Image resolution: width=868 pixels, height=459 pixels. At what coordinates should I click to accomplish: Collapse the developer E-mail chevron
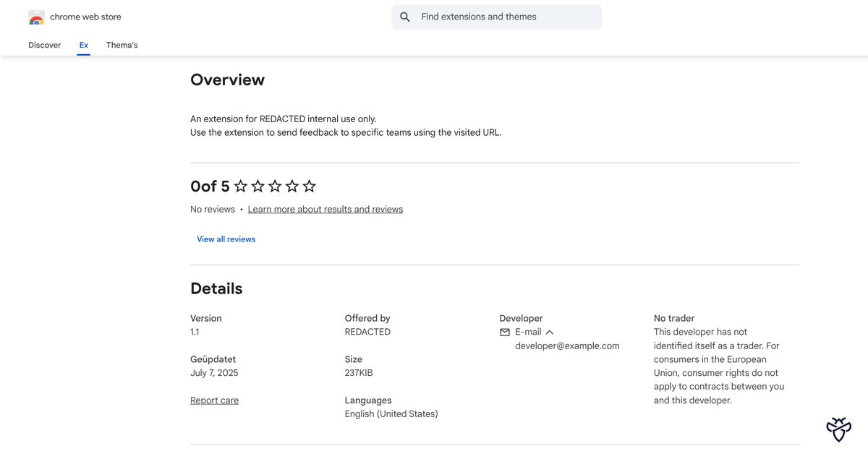click(x=550, y=332)
